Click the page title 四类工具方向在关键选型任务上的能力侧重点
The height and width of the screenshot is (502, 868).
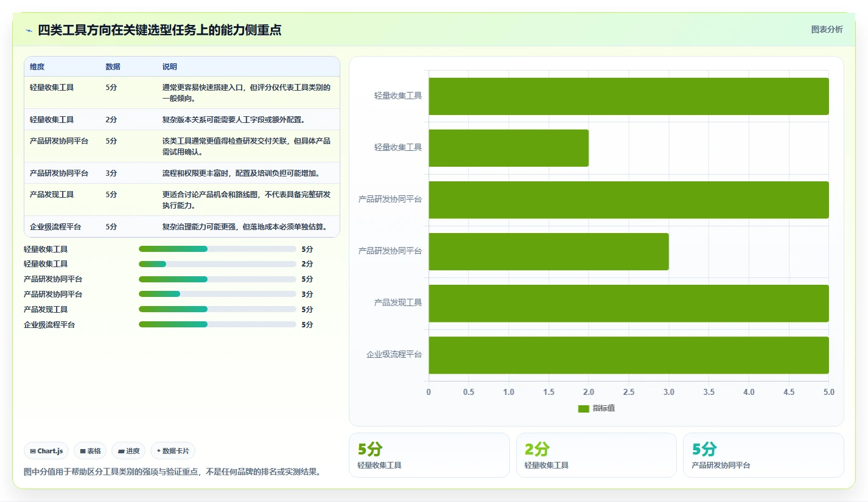159,30
